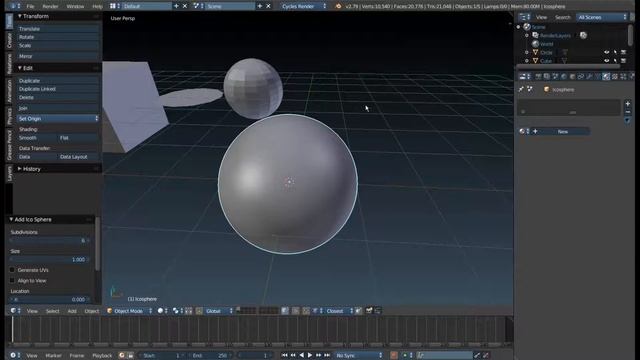Open the Window menu
The image size is (640, 360).
[75, 6]
